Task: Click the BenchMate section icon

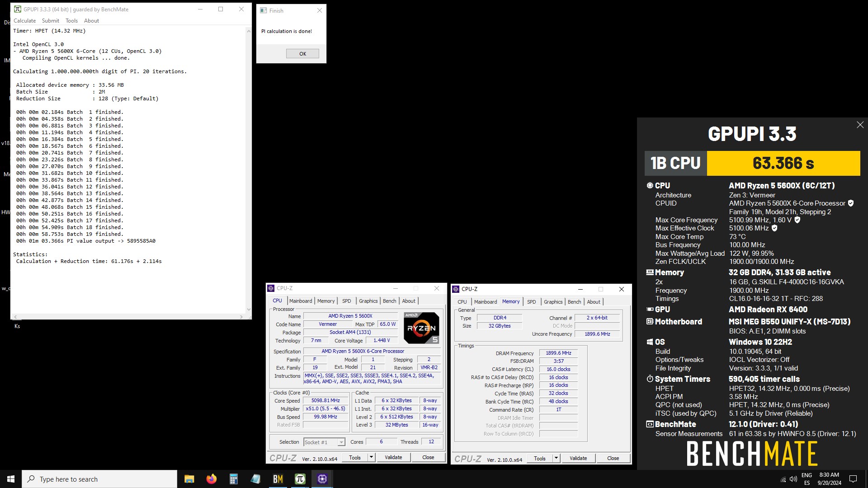Action: tap(650, 424)
